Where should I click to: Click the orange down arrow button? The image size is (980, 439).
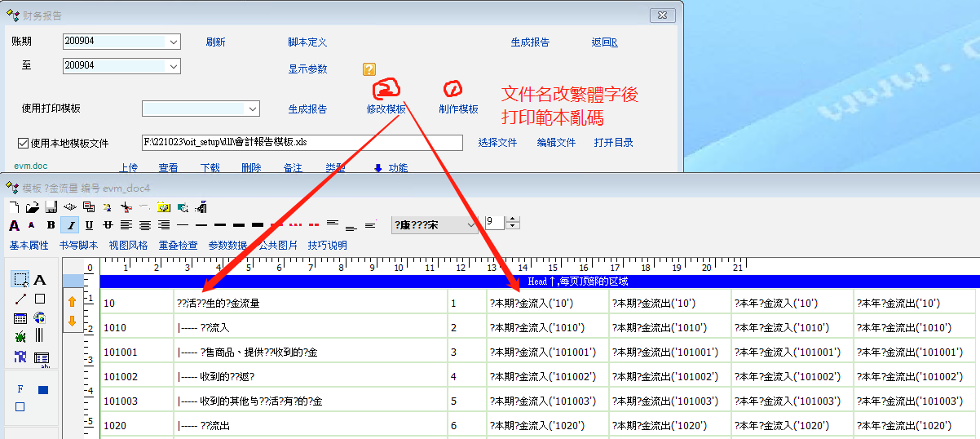tap(72, 321)
